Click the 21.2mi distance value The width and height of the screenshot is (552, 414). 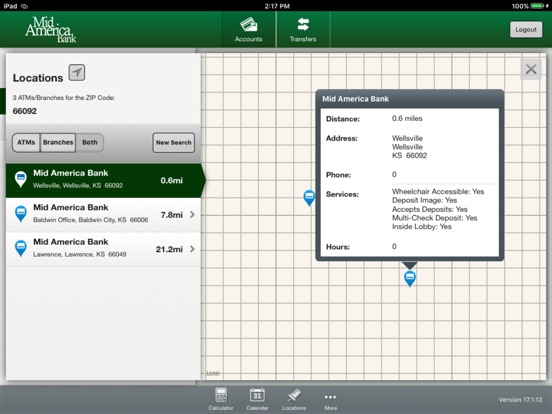pyautogui.click(x=169, y=249)
